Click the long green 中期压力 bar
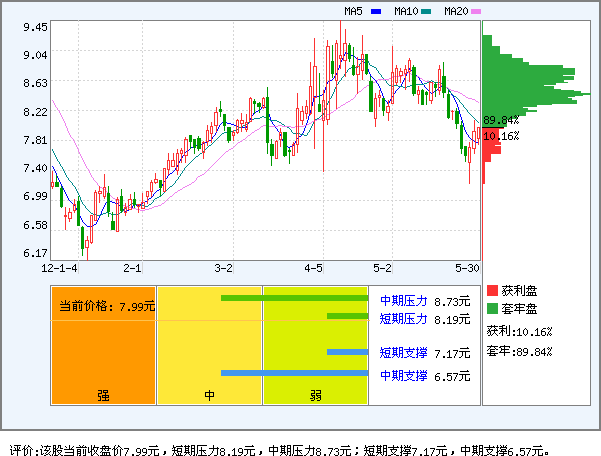The height and width of the screenshot is (456, 601). [x=294, y=298]
